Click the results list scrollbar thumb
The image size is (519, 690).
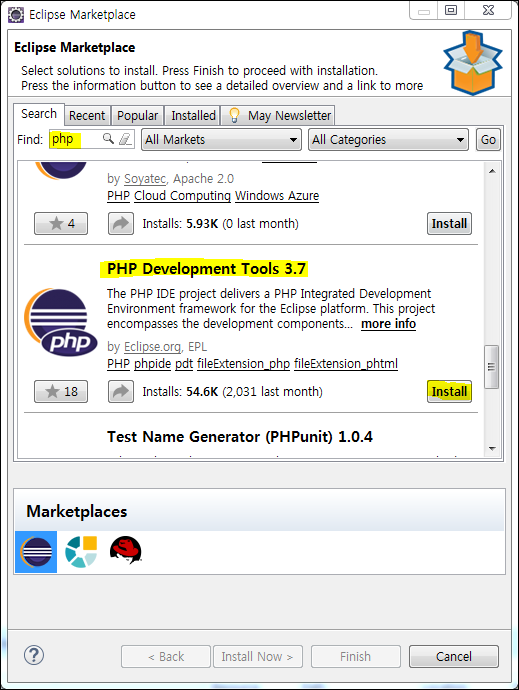[x=492, y=367]
